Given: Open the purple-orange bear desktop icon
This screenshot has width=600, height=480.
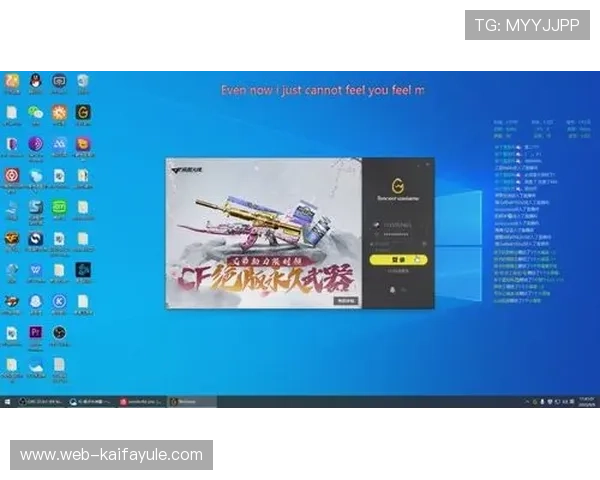Looking at the screenshot, I should [83, 144].
